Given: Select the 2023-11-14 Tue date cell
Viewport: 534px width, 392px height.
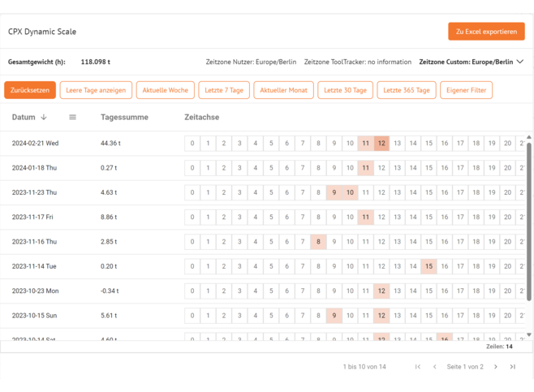Looking at the screenshot, I should [x=34, y=266].
